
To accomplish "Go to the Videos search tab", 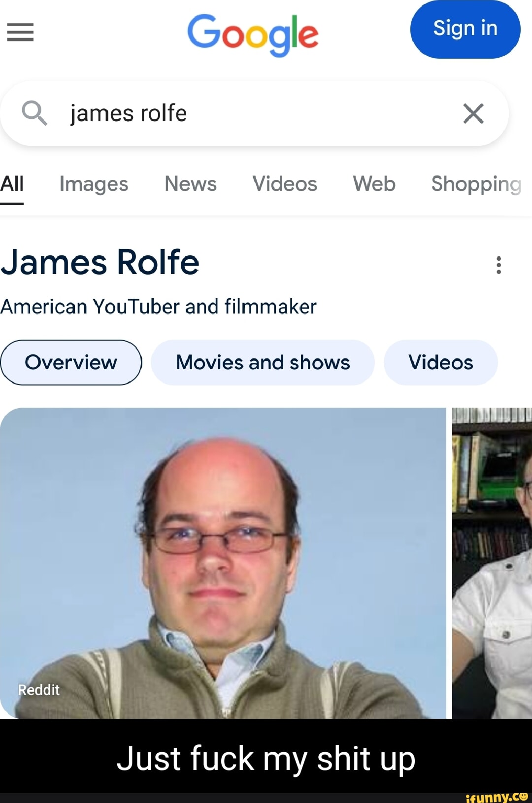I will point(285,184).
